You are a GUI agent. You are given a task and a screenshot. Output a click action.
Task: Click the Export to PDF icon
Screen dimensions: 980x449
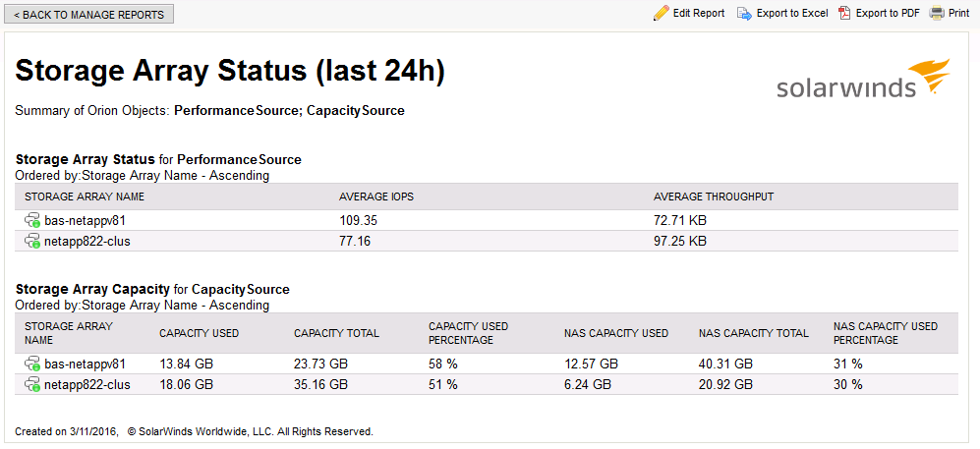click(x=845, y=13)
